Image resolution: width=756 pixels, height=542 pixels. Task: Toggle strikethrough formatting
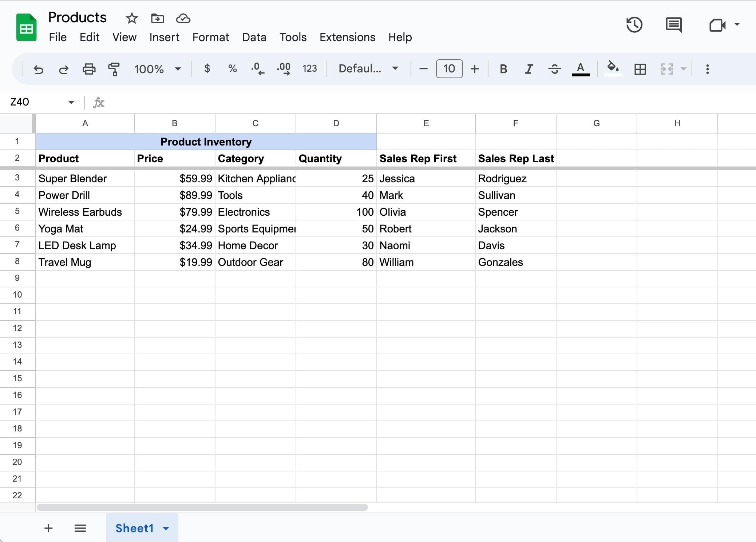coord(554,69)
